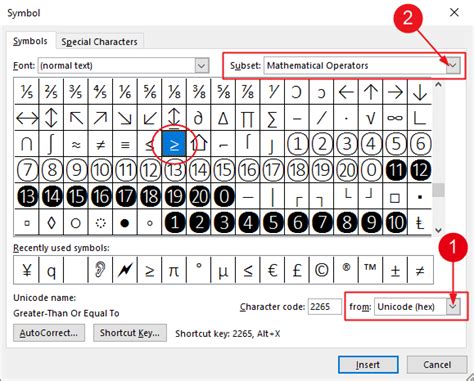This screenshot has width=474, height=381.
Task: Click the symbol grid scroll down arrow
Action: pos(439,230)
